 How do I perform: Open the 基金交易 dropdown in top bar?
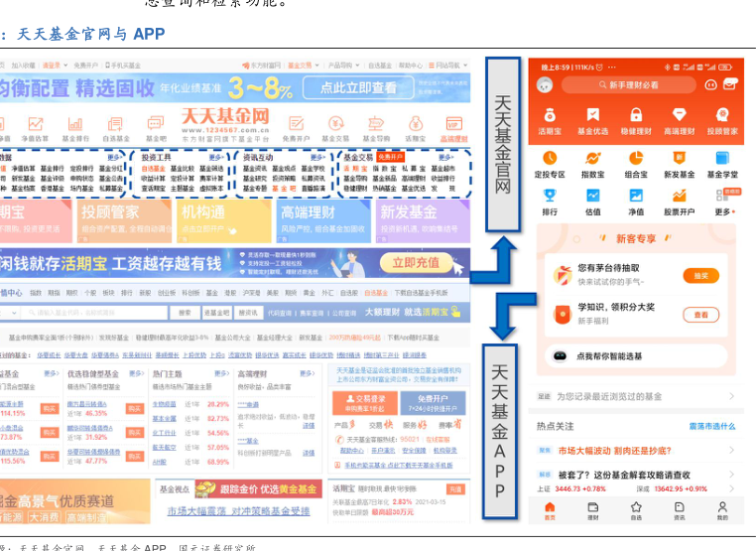pyautogui.click(x=304, y=66)
